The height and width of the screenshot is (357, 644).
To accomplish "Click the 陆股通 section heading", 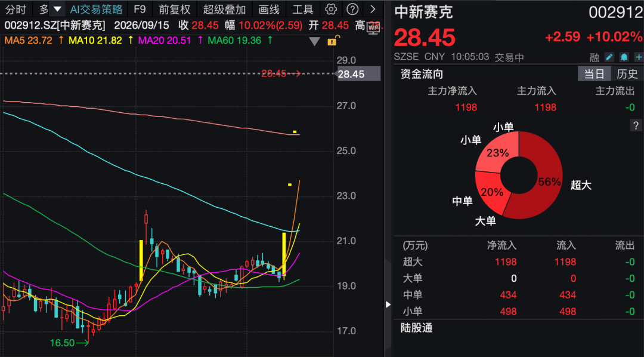I will (x=416, y=328).
